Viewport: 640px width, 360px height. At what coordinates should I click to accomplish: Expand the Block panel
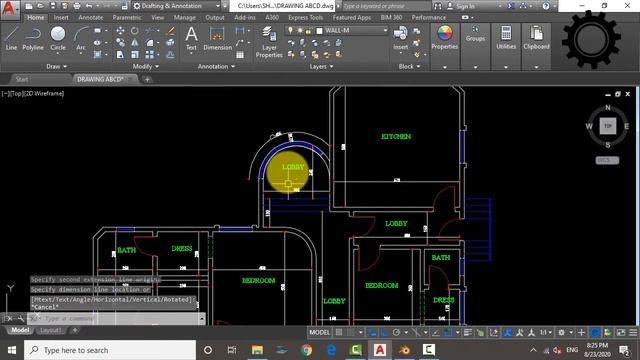(x=409, y=66)
